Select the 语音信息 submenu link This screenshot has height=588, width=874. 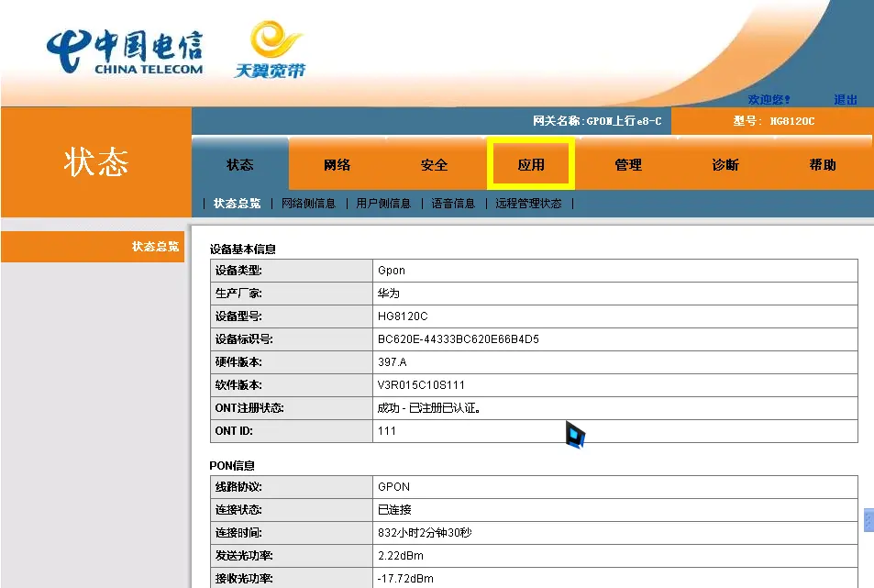click(x=453, y=204)
